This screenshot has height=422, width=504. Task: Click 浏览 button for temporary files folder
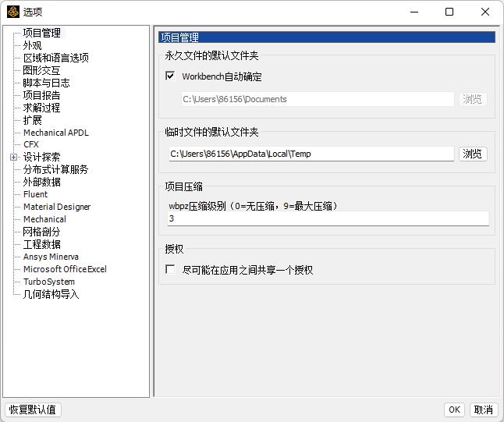coord(473,154)
